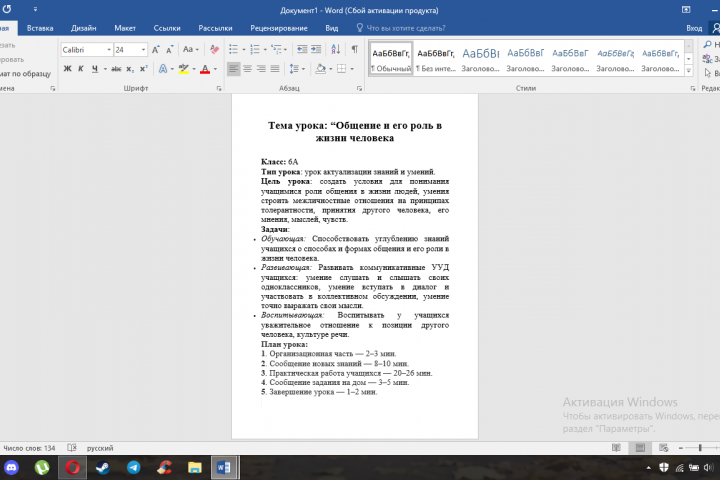Screen dimensions: 720x480
Task: Clear all formatting
Action: tap(214, 50)
